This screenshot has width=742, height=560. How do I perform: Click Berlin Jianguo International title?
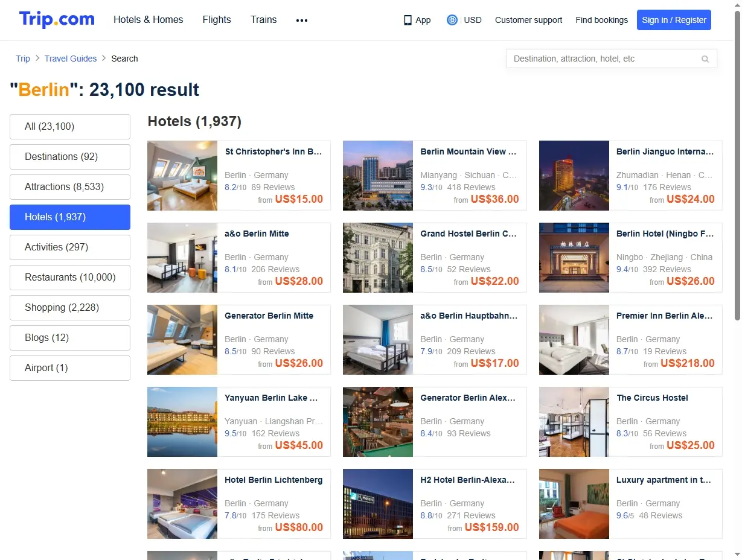[x=665, y=151]
